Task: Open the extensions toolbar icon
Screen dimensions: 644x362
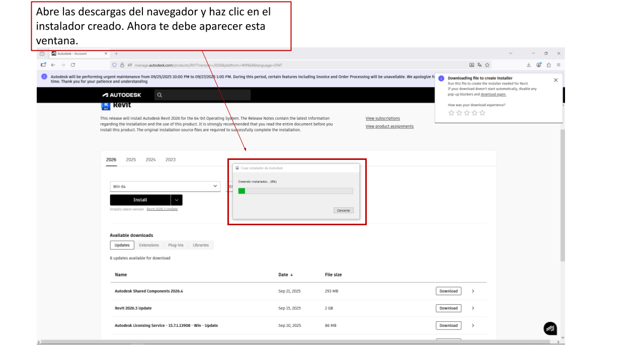Action: pos(549,65)
